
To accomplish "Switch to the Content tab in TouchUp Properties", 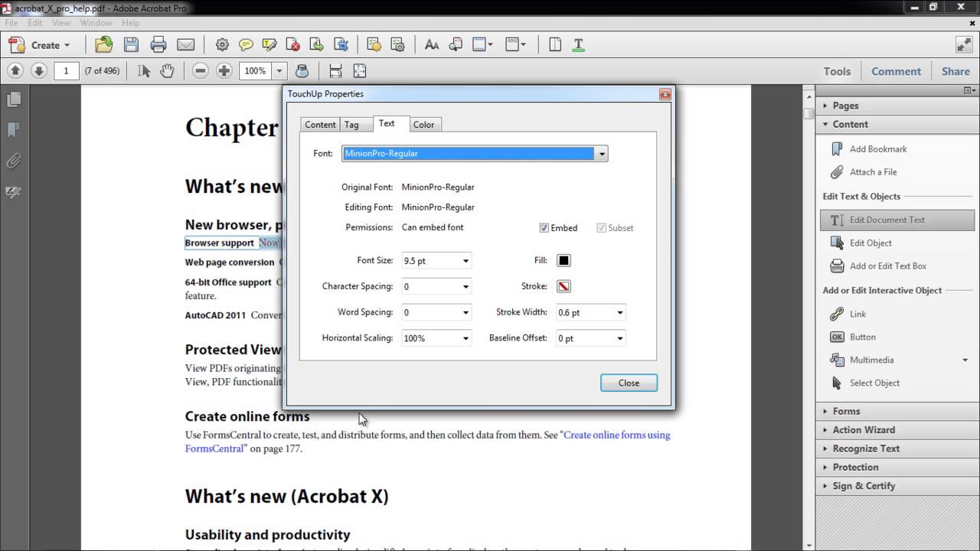I will coord(320,125).
